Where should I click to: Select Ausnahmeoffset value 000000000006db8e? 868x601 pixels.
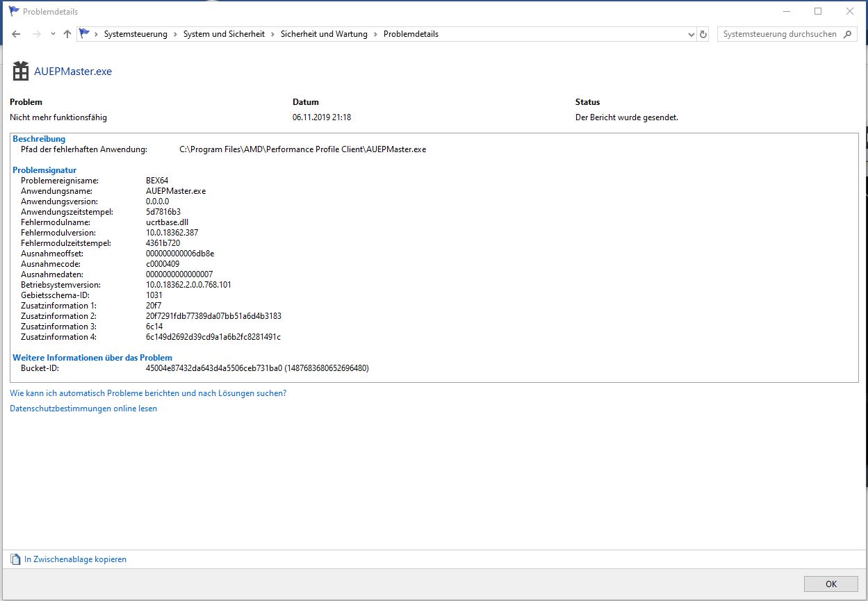point(180,254)
